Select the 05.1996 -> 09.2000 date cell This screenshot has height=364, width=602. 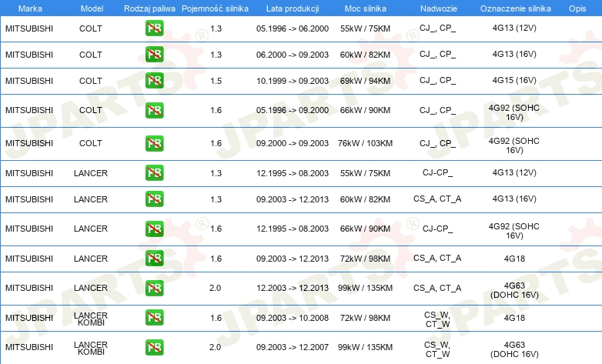293,110
